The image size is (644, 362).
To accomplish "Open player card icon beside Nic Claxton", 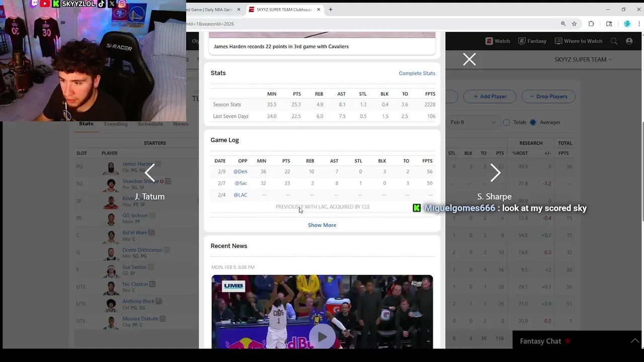I will 152,284.
